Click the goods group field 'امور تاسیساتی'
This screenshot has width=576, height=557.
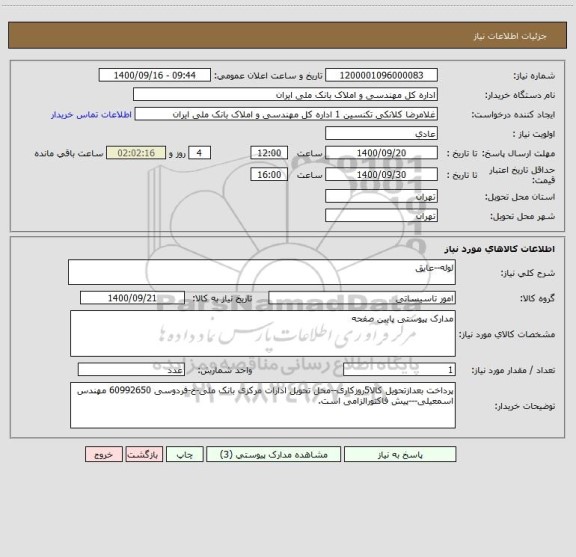(362, 298)
